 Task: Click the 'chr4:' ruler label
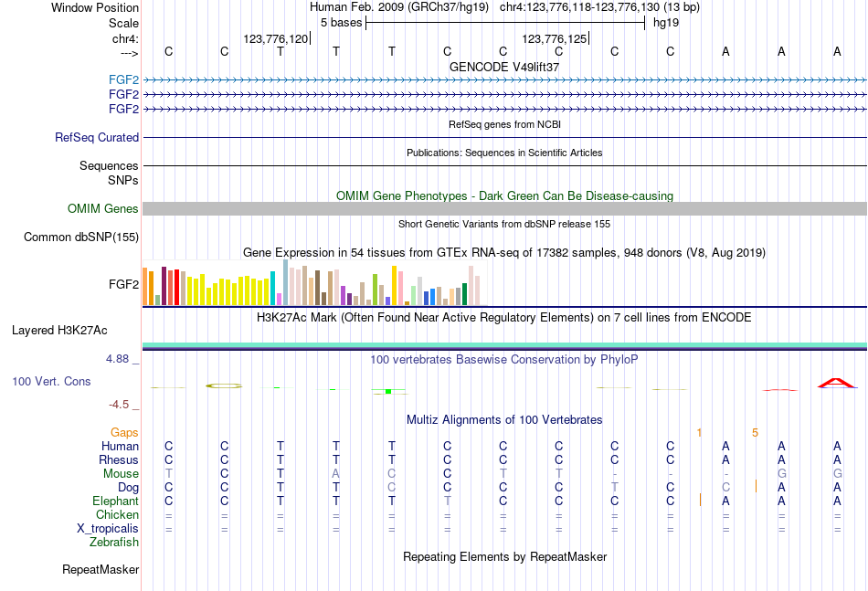(x=125, y=38)
